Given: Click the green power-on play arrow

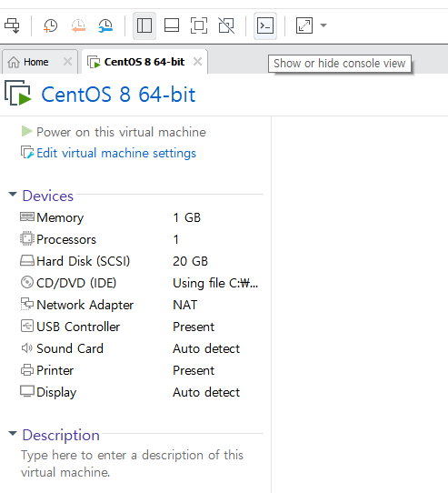Looking at the screenshot, I should coord(26,131).
